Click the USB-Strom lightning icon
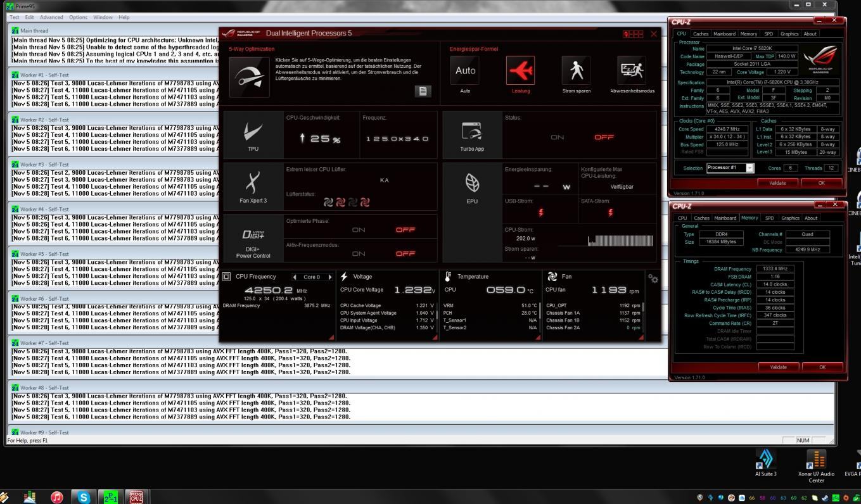 tap(540, 213)
